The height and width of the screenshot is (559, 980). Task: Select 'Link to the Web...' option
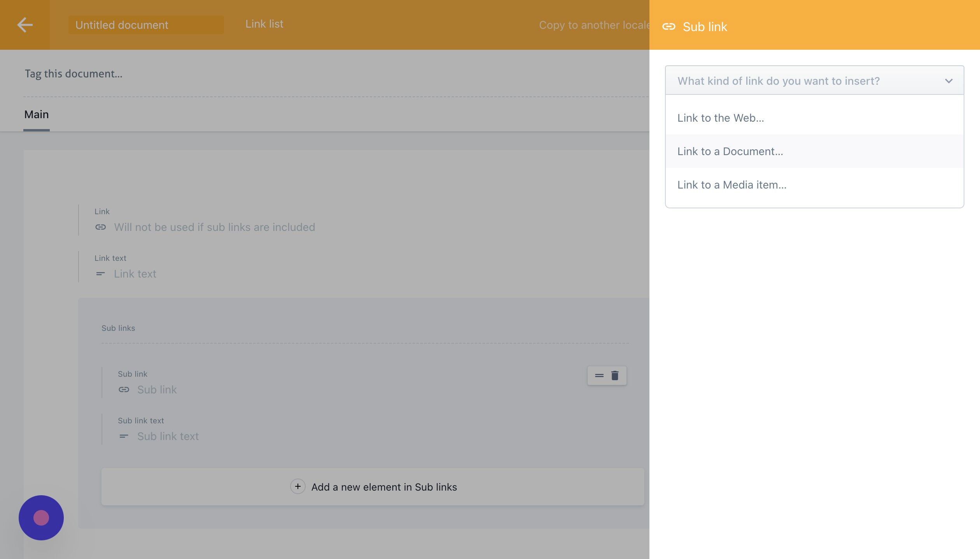coord(721,118)
